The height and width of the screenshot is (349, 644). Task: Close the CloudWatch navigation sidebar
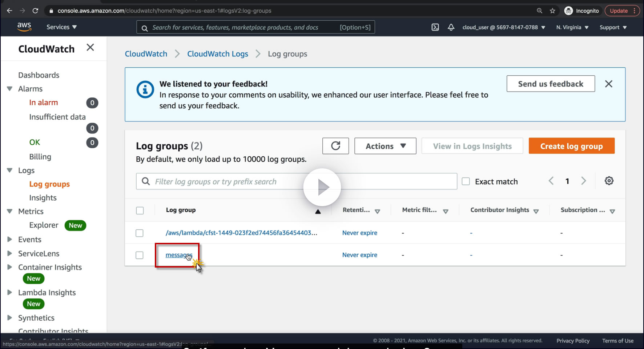tap(90, 47)
